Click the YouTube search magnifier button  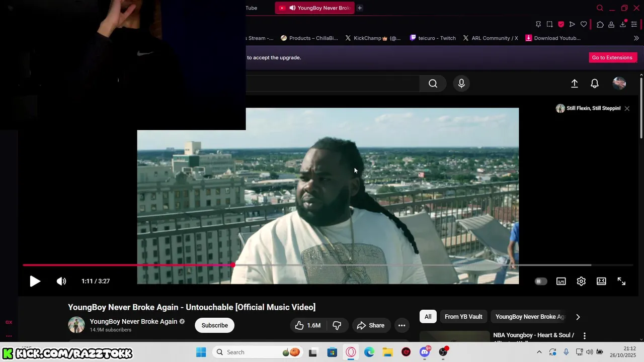[433, 83]
